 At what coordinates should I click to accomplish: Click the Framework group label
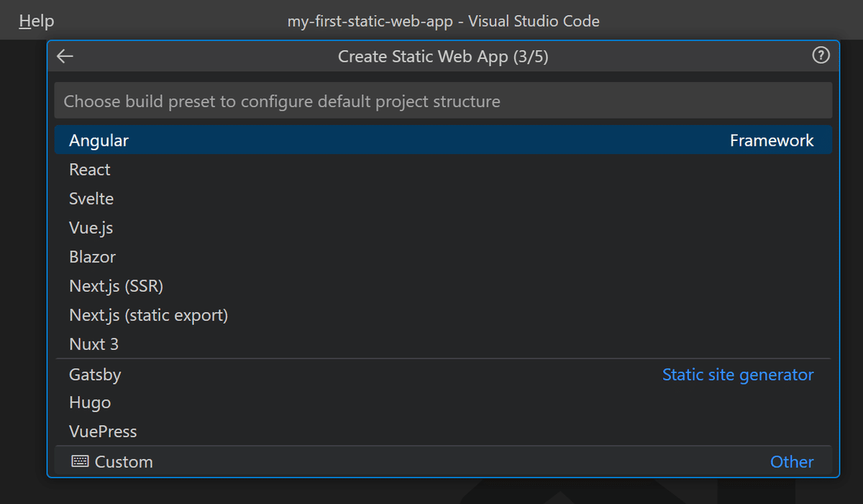(x=772, y=141)
